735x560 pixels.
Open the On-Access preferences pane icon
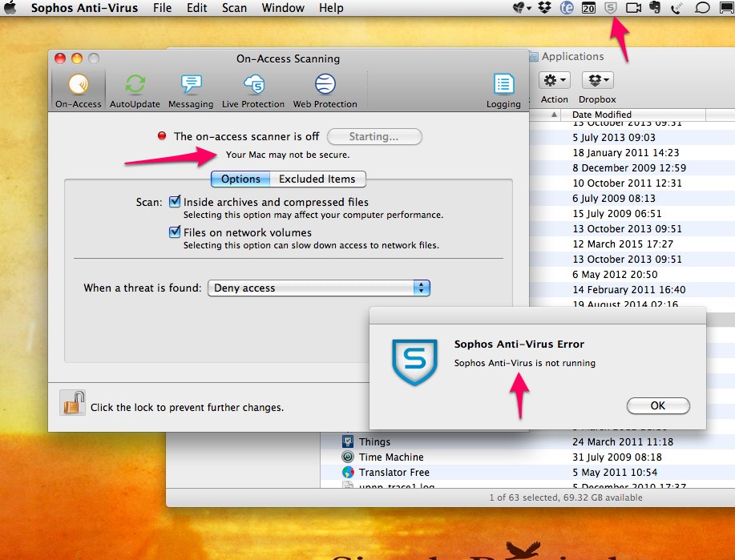(x=79, y=84)
